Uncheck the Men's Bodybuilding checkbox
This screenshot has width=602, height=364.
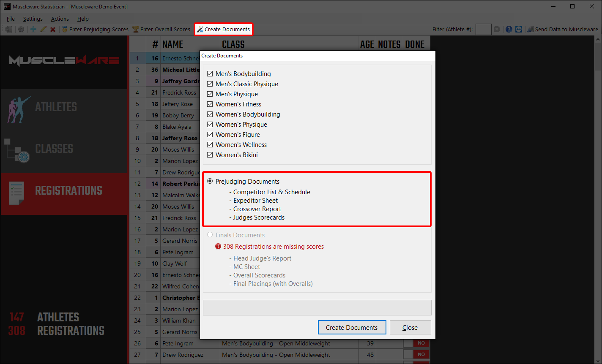coord(210,74)
